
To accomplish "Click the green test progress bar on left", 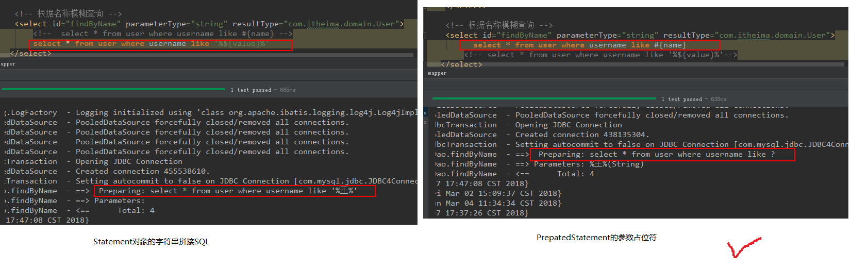I will pos(113,89).
